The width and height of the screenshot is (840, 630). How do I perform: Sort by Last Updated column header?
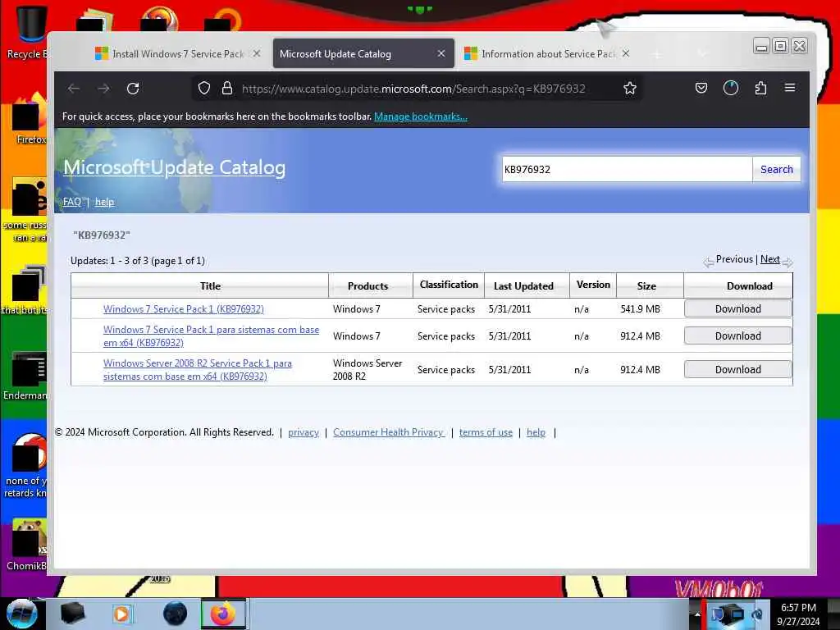(523, 286)
